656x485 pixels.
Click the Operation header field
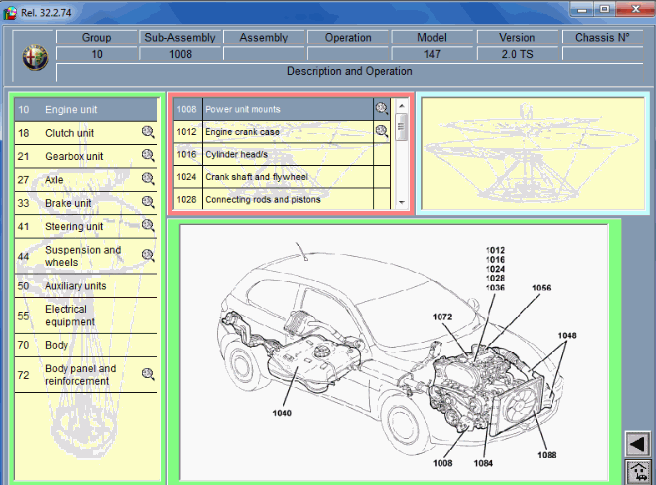pos(348,38)
